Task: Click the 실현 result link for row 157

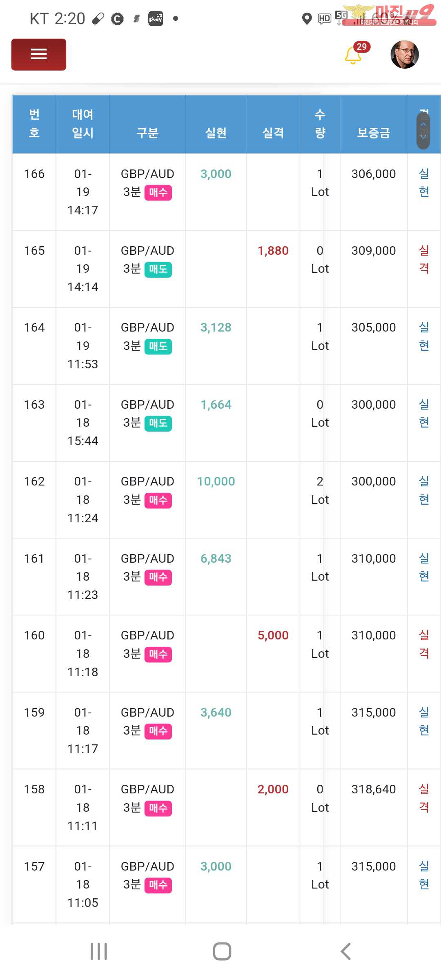Action: click(x=424, y=875)
